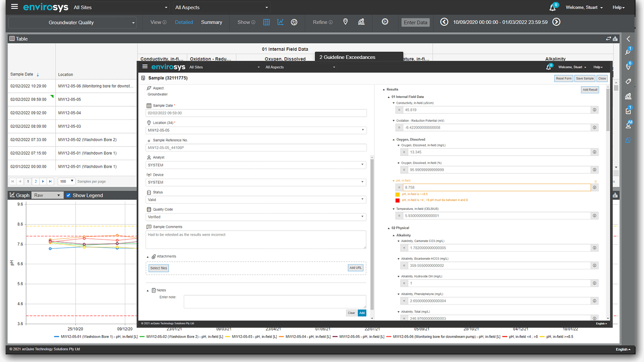Uncheck the Show Legend checkbox
The height and width of the screenshot is (362, 644).
tap(68, 195)
